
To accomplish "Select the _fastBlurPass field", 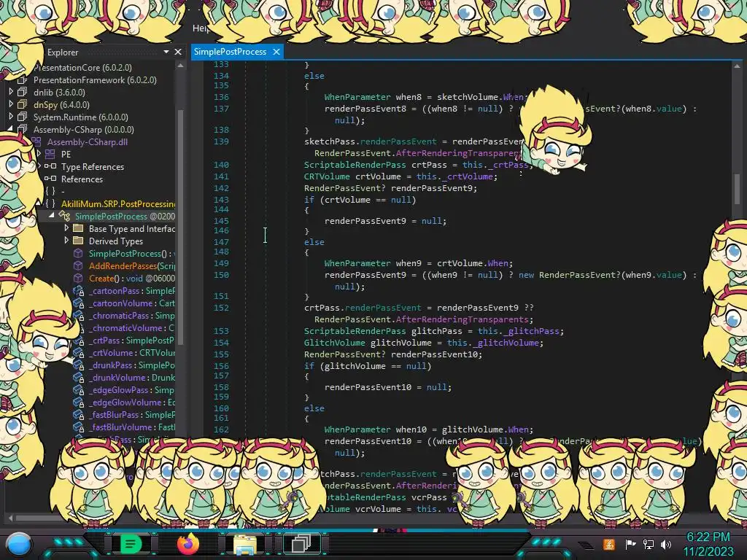I will pyautogui.click(x=132, y=414).
